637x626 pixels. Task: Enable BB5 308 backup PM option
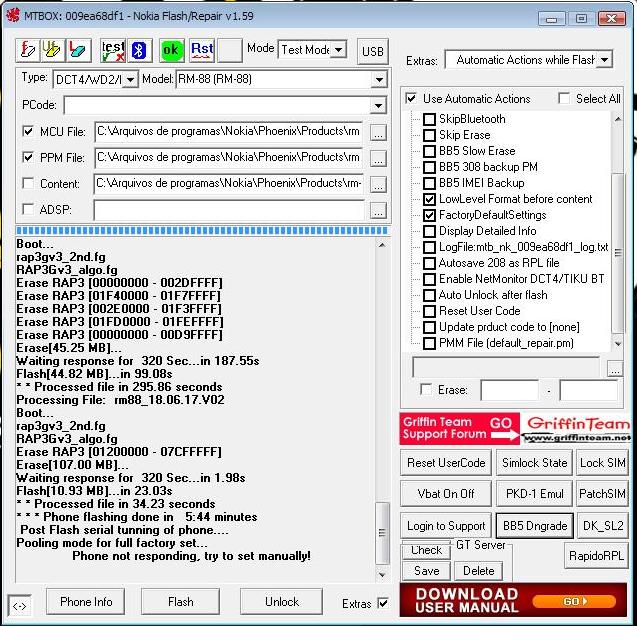tap(429, 167)
